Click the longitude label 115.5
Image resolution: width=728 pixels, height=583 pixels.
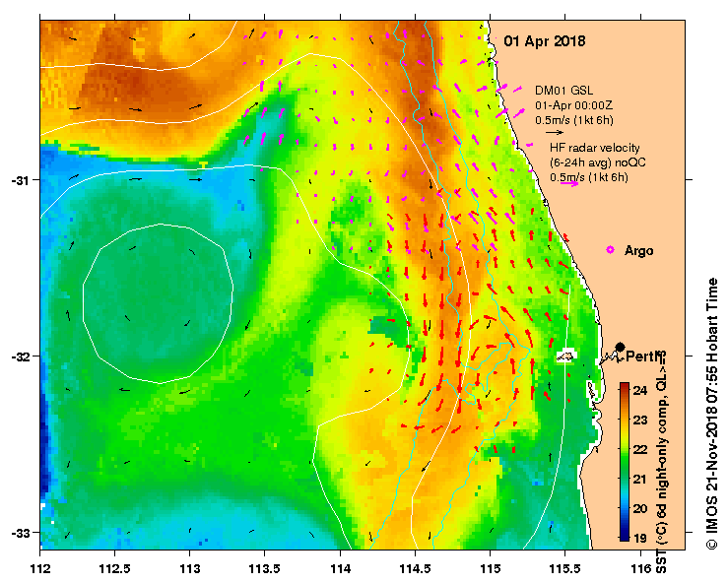coord(565,568)
